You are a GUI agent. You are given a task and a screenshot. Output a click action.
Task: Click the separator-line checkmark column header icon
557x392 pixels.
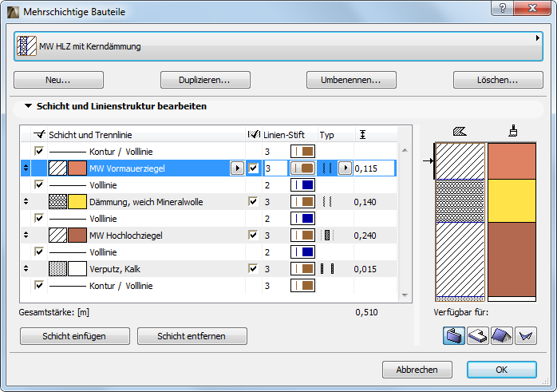point(39,134)
